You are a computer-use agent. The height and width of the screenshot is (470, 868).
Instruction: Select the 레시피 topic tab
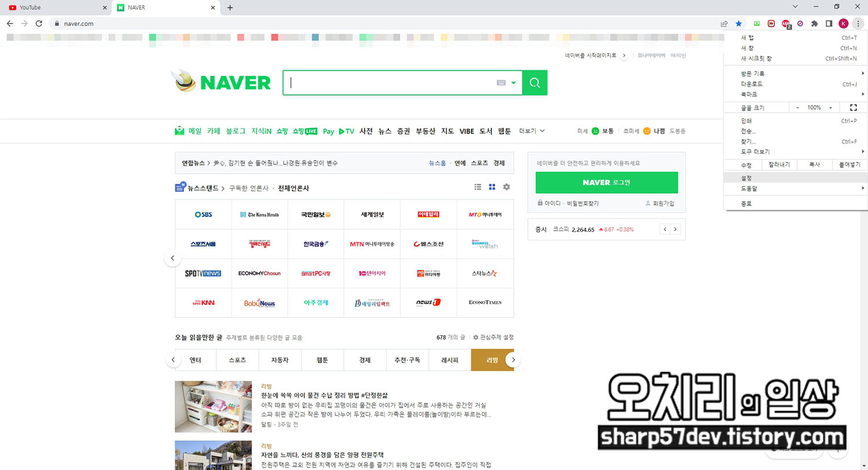coord(450,360)
